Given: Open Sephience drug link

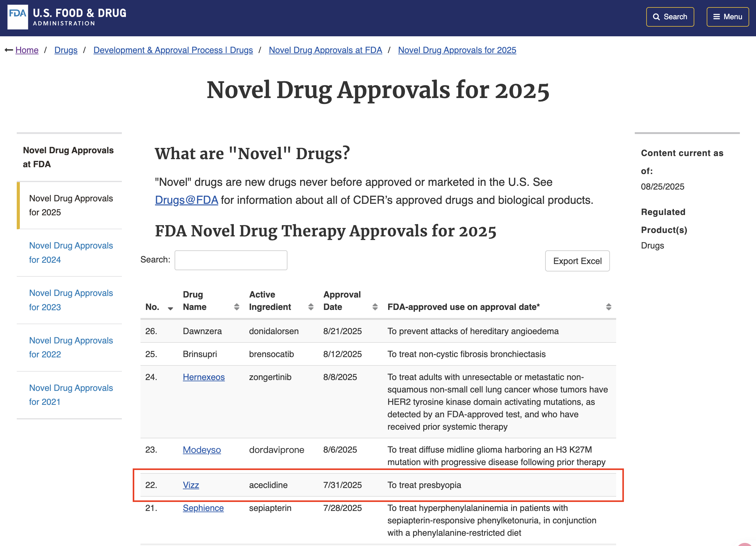Looking at the screenshot, I should coord(203,508).
